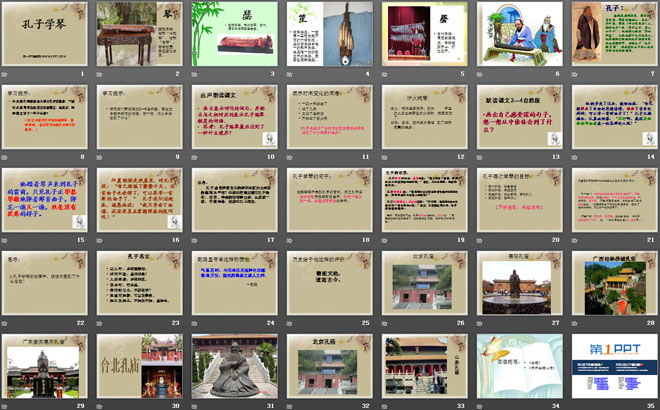Select slide 30 '台北孔庙'
The height and width of the screenshot is (410, 660).
[x=140, y=366]
